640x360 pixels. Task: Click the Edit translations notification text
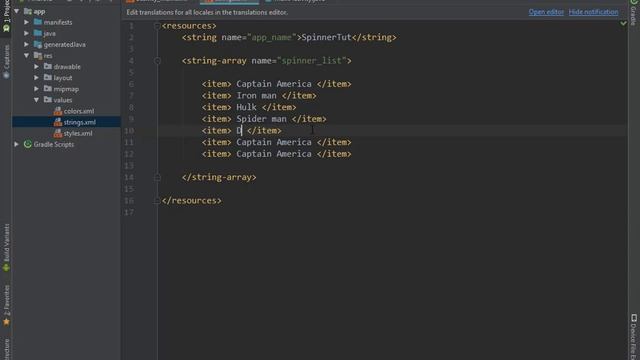pyautogui.click(x=207, y=12)
